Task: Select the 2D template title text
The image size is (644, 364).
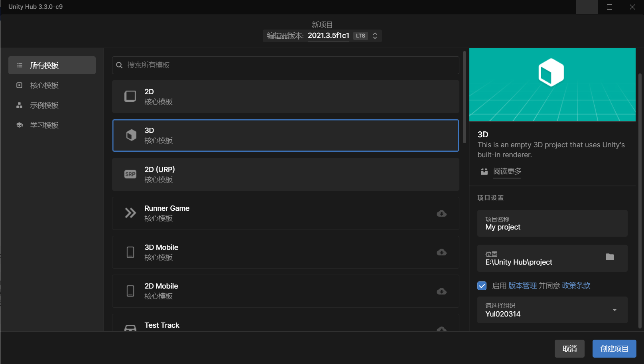Action: click(x=149, y=92)
